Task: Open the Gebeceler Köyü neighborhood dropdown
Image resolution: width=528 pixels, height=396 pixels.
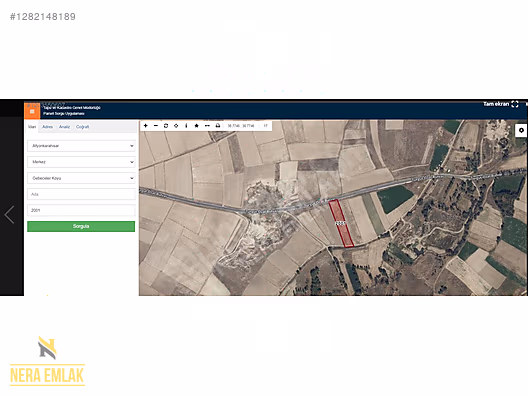Action: [x=81, y=178]
